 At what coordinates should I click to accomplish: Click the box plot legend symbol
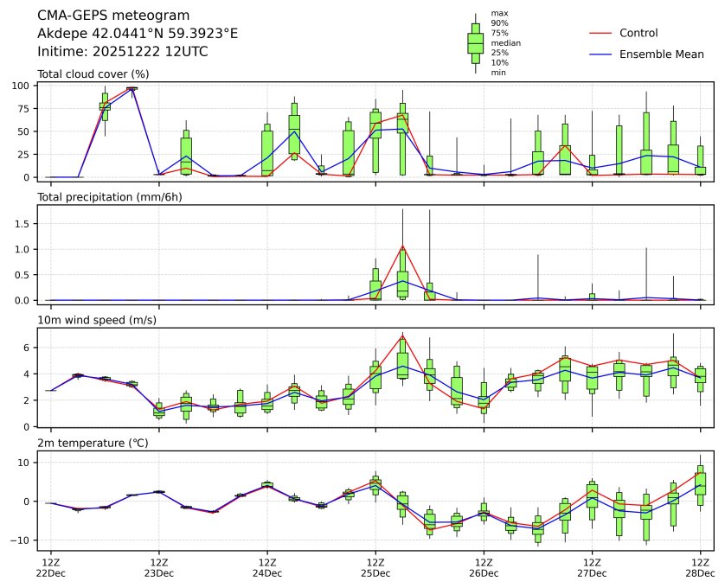click(475, 42)
